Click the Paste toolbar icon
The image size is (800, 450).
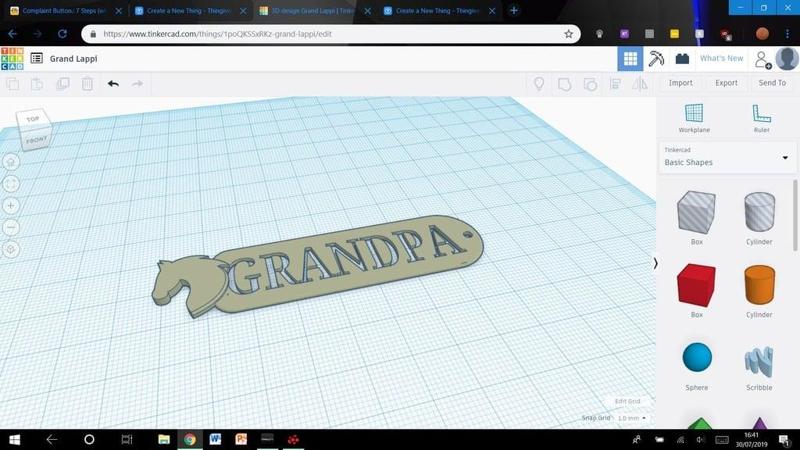(x=37, y=84)
